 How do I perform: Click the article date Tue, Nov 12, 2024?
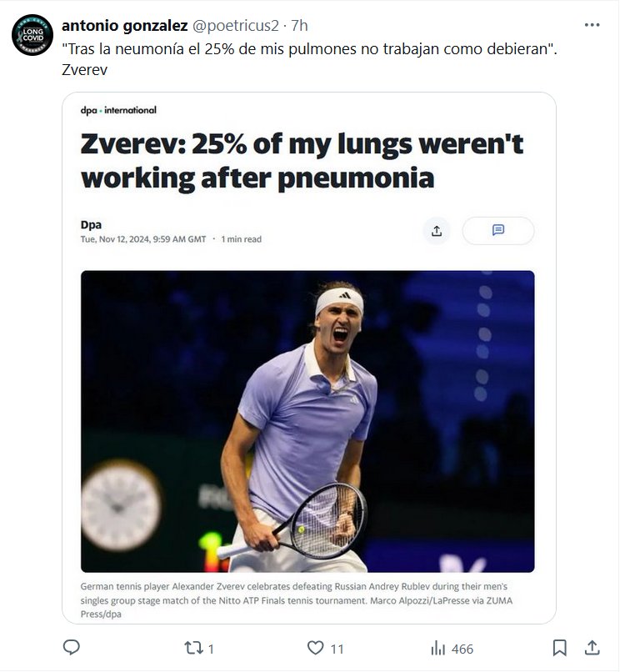click(x=143, y=239)
